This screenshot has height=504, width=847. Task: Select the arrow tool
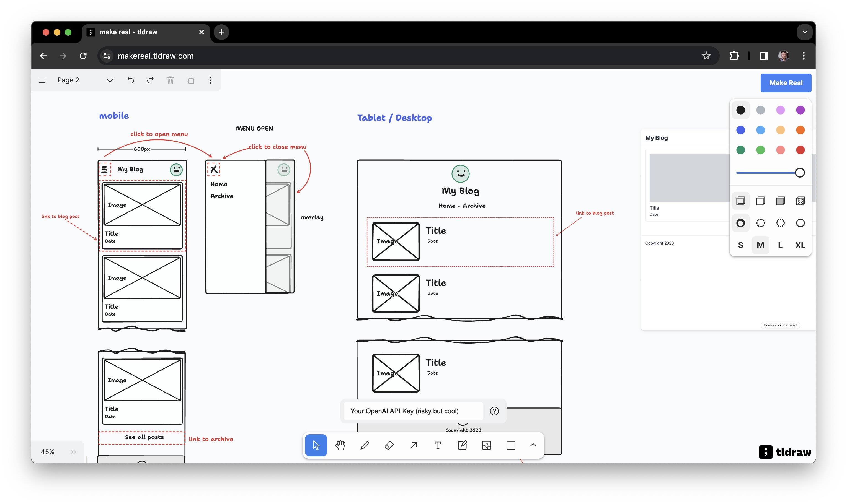[x=414, y=445]
